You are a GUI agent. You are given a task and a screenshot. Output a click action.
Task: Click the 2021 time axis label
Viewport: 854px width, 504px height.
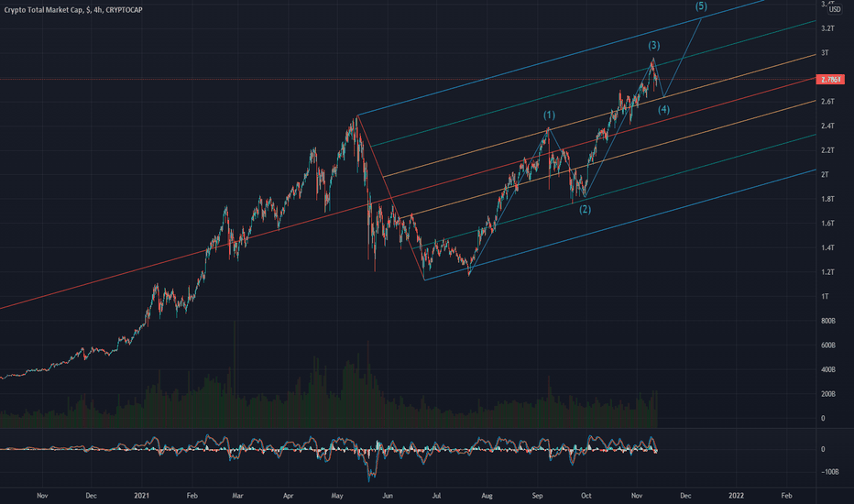[x=142, y=496]
